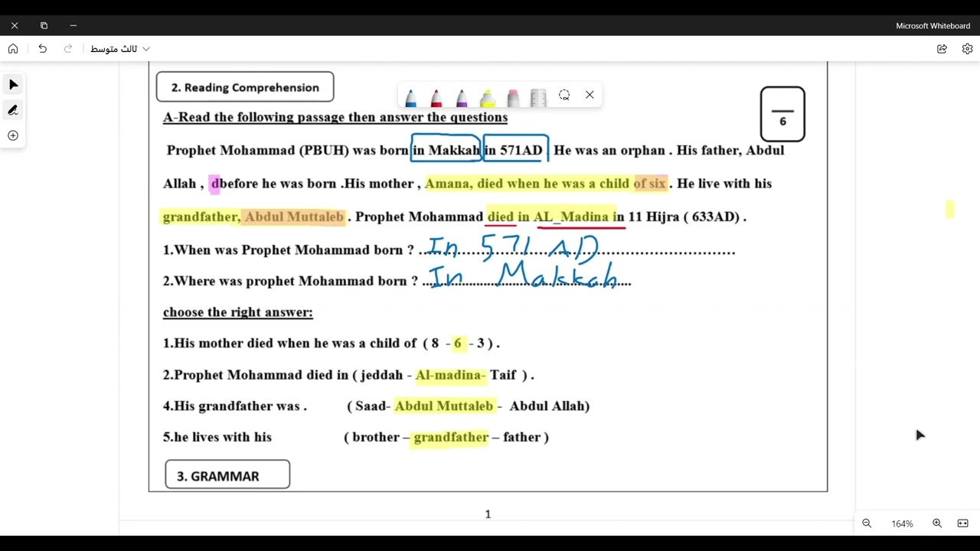Click the handwritten answer "In 571 AD"
The image size is (980, 551).
513,249
